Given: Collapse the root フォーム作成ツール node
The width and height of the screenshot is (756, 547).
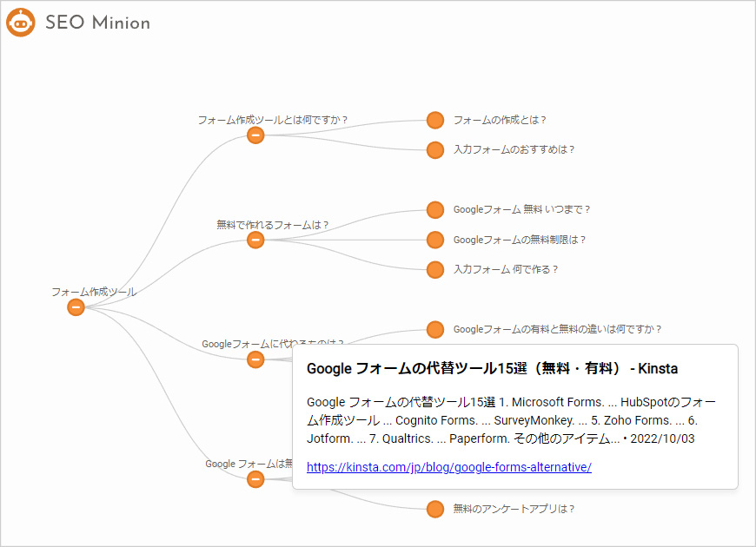Looking at the screenshot, I should (x=76, y=307).
